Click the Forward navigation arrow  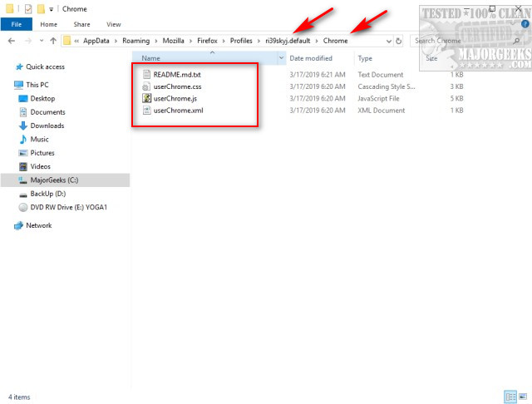click(28, 41)
